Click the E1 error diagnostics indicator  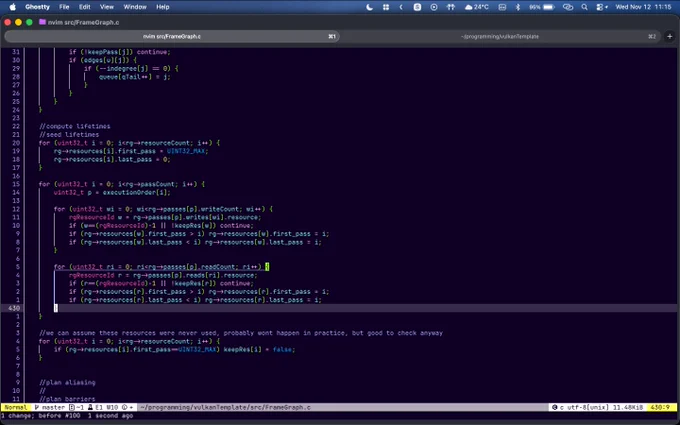[95, 407]
